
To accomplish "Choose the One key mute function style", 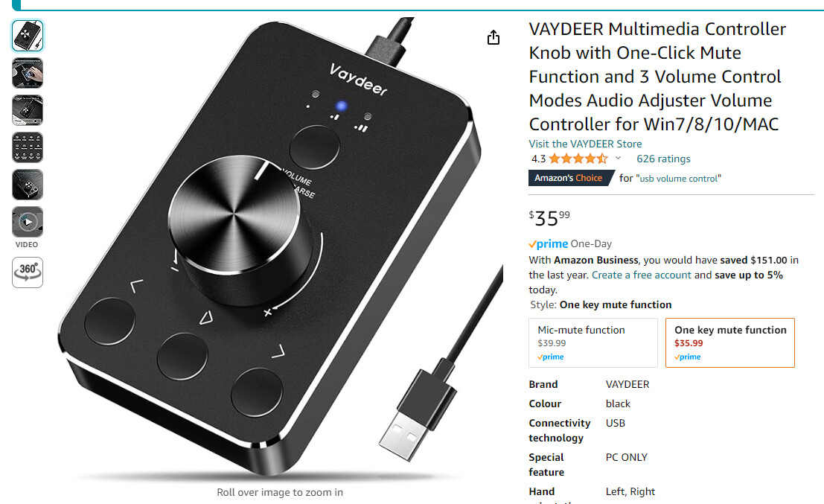I will 730,342.
